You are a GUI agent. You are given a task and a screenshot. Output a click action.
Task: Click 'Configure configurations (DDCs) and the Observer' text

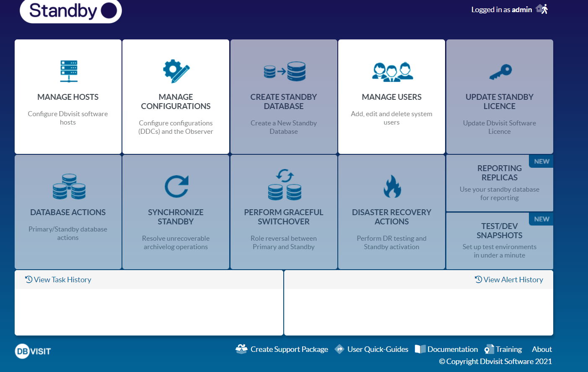(176, 127)
